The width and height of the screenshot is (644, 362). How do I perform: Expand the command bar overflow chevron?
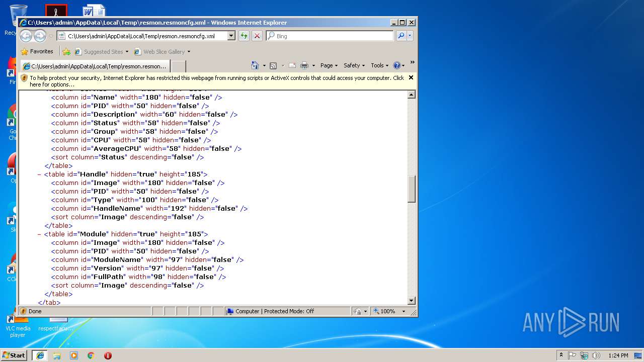412,63
